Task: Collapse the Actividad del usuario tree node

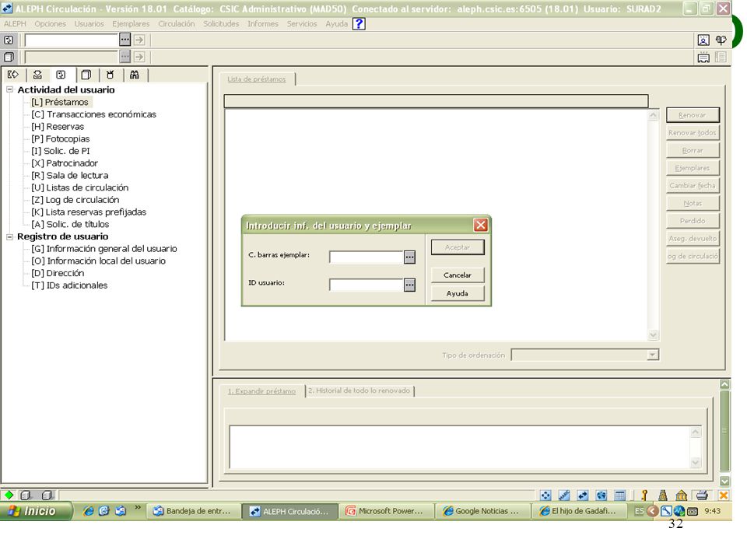Action: click(9, 89)
